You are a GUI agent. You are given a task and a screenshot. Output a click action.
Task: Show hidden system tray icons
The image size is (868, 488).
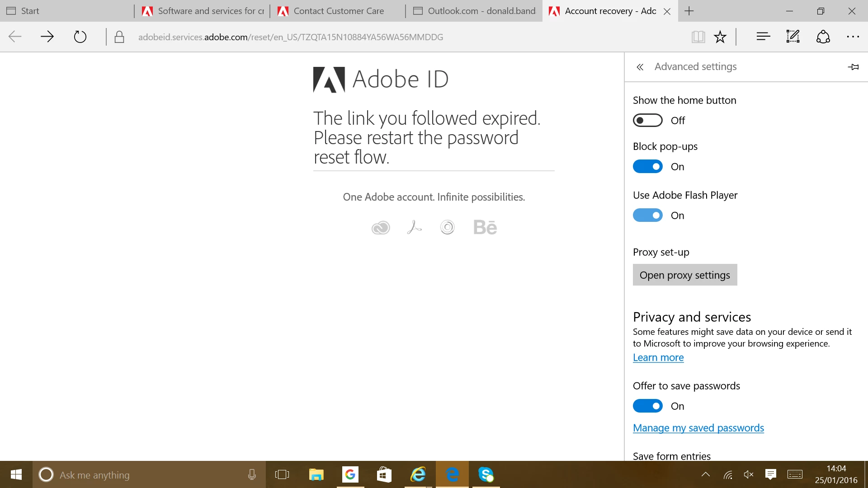click(x=705, y=474)
